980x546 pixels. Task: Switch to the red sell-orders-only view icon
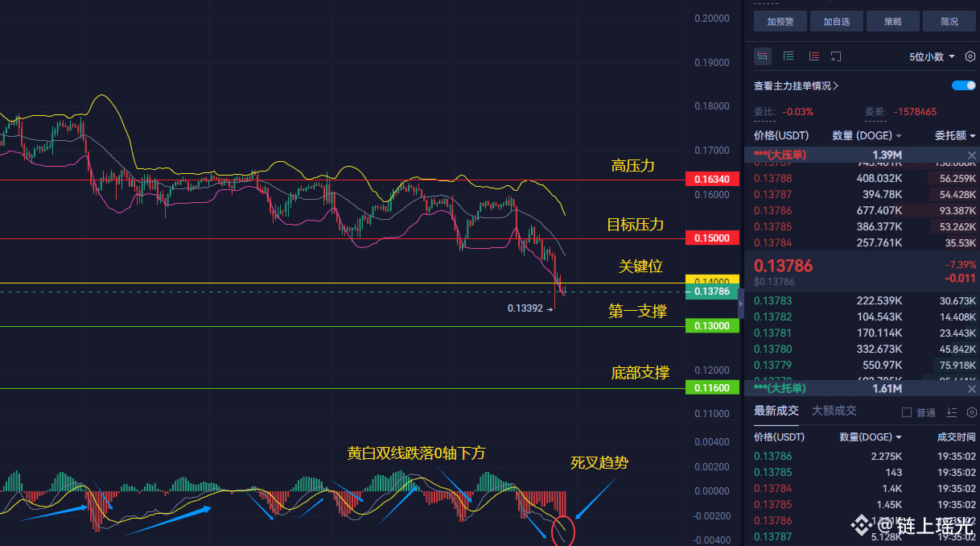pyautogui.click(x=813, y=56)
